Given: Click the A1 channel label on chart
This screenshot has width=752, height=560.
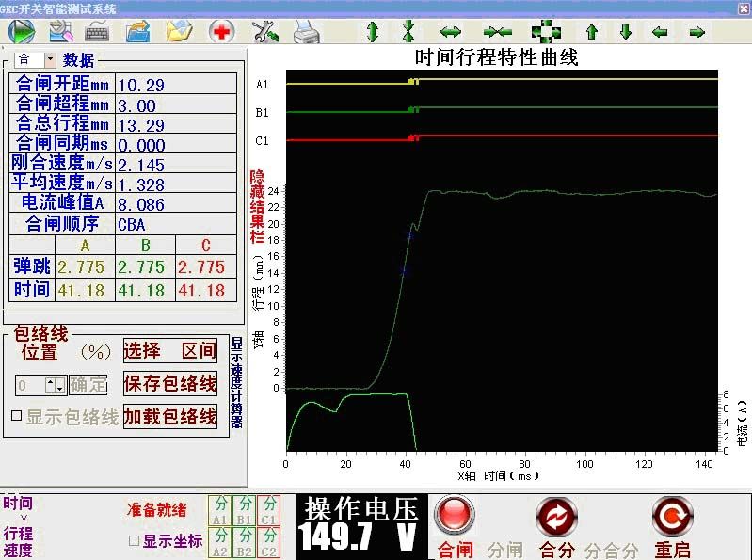Looking at the screenshot, I should (262, 85).
